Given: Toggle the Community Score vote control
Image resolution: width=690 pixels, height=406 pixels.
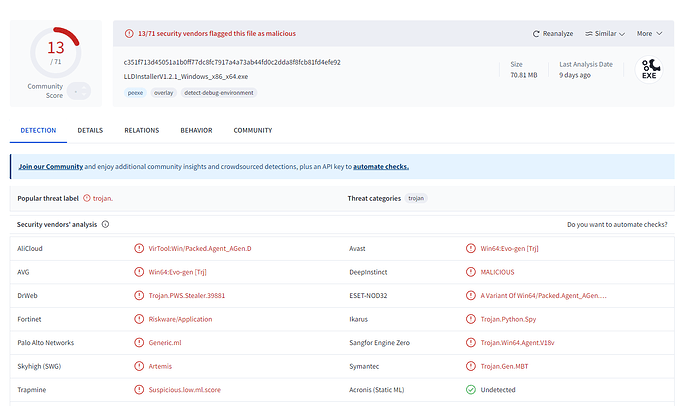Looking at the screenshot, I should [x=79, y=91].
